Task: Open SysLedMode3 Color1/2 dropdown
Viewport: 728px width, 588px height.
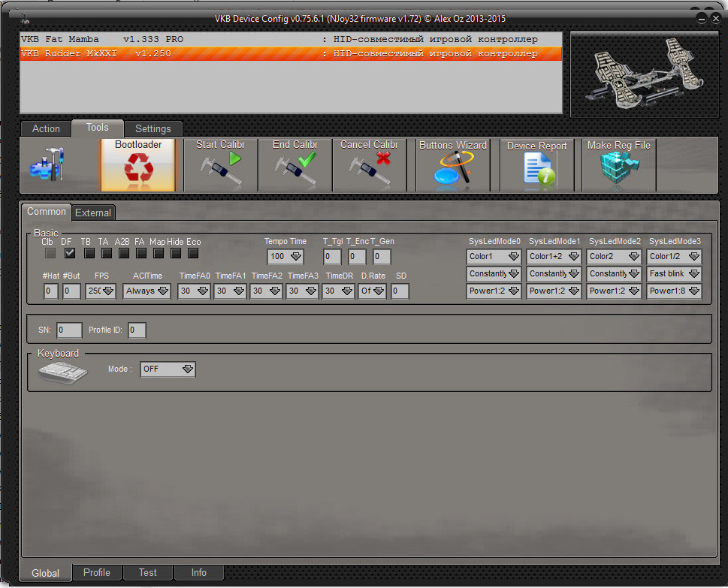Action: click(674, 256)
